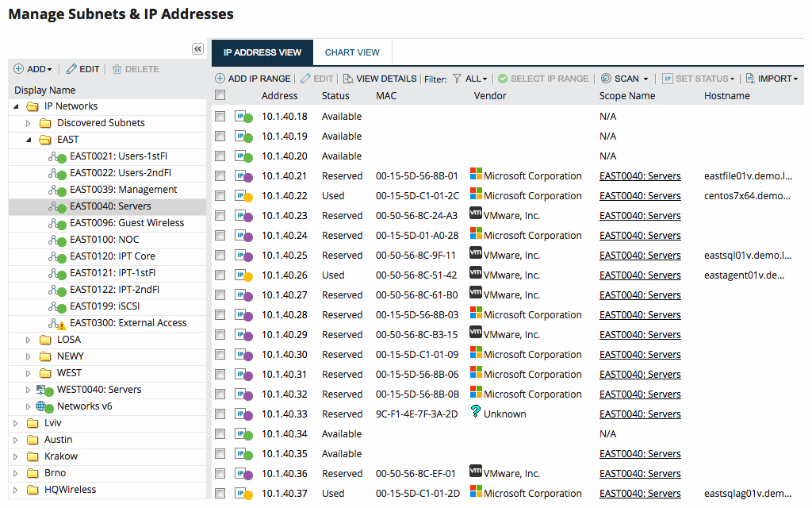Open EAST0040: Servers link for 10.1.40.25
The image size is (812, 508).
point(640,255)
